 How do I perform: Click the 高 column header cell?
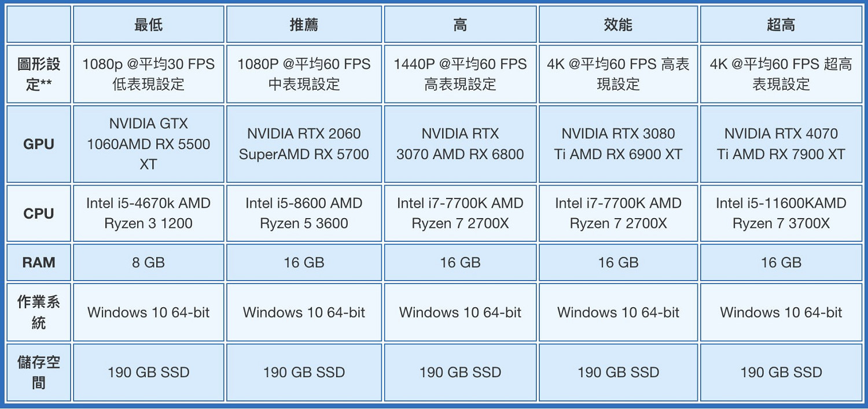[x=460, y=24]
